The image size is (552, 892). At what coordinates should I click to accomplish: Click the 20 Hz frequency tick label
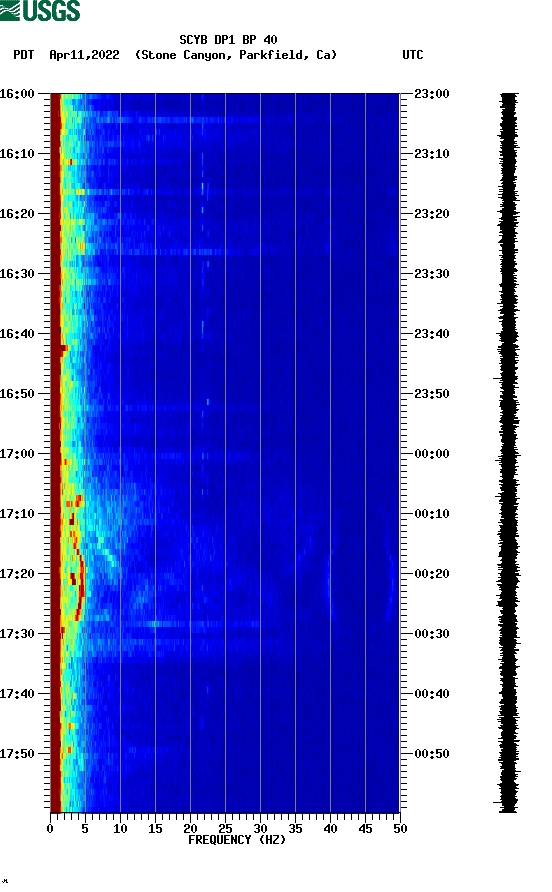click(x=190, y=829)
